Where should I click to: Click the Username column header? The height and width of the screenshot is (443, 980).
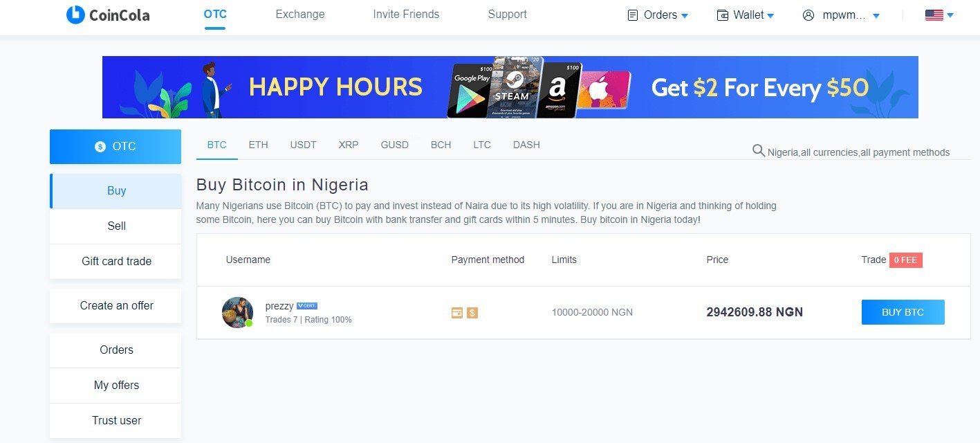[248, 260]
